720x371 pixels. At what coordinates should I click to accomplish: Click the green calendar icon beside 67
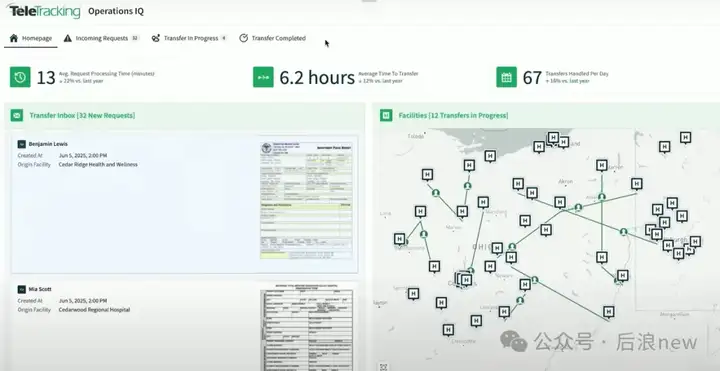[506, 77]
